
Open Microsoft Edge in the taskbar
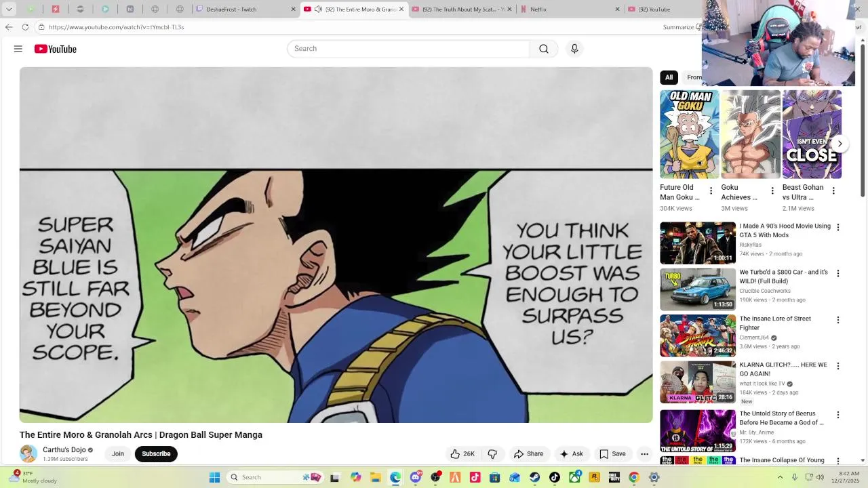coord(395,477)
